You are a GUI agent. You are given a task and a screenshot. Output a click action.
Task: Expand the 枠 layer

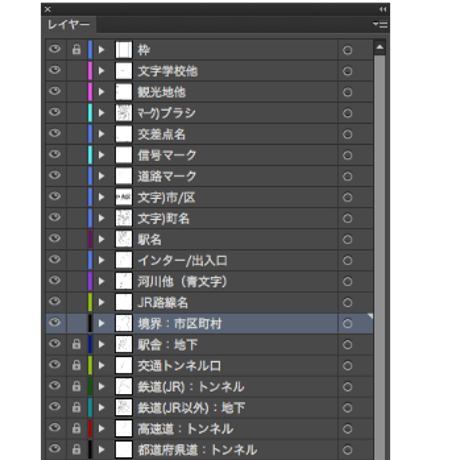click(101, 50)
